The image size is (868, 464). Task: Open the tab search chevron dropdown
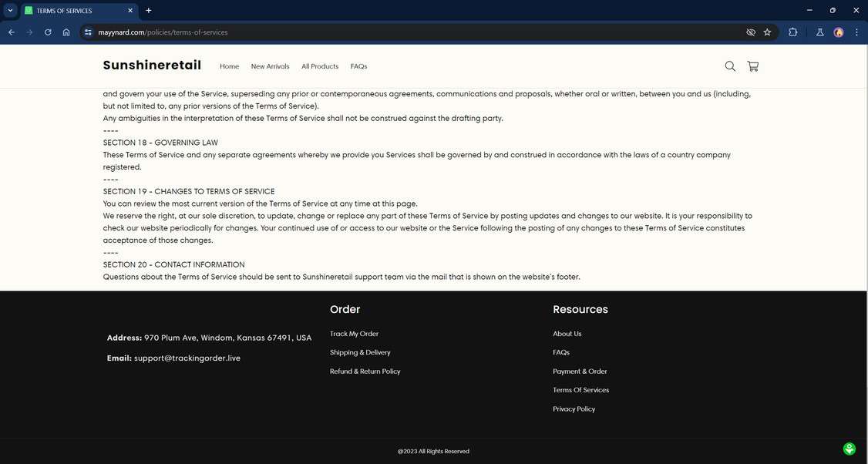click(10, 10)
